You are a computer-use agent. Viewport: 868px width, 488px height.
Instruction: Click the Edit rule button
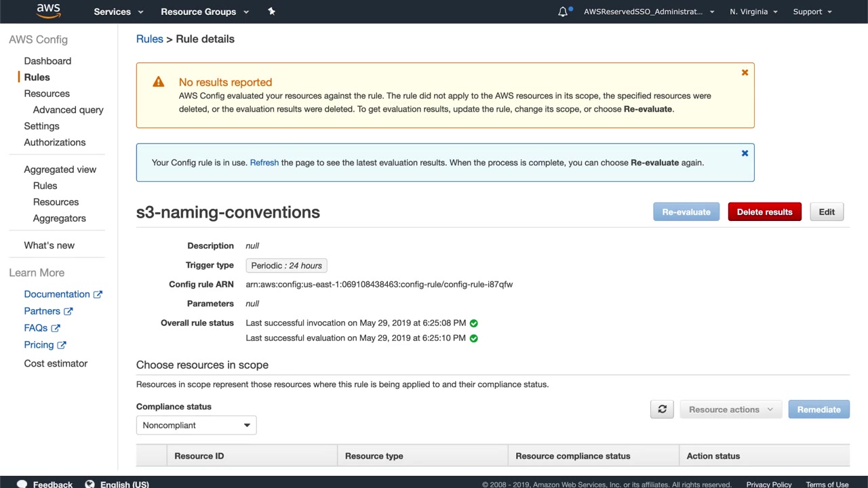[x=827, y=212]
